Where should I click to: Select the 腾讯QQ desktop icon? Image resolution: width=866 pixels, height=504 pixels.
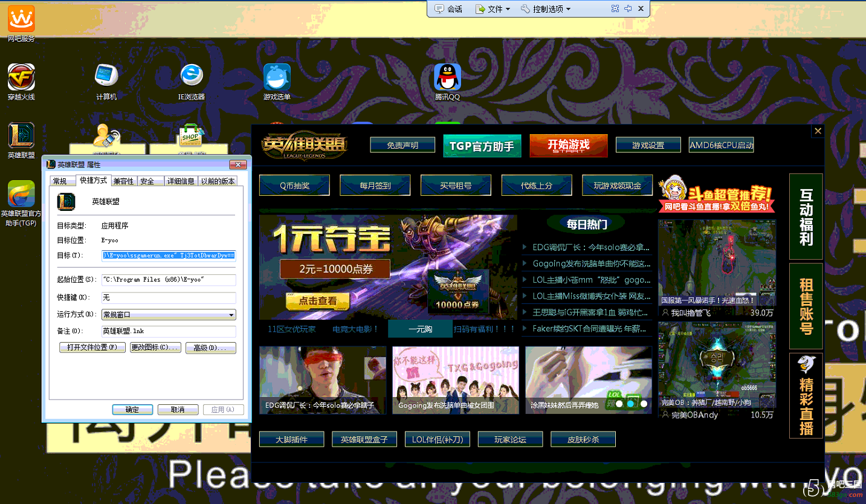pos(448,82)
